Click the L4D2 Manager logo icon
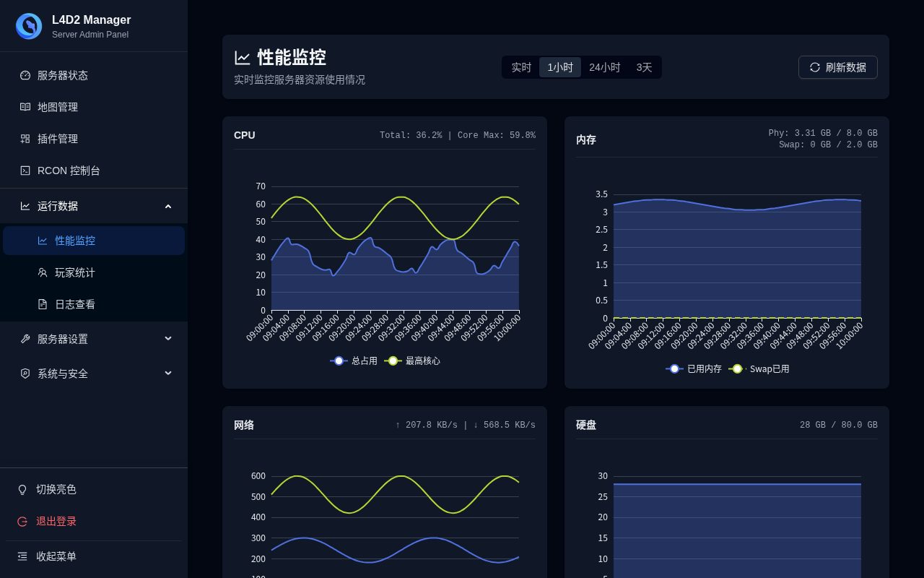The width and height of the screenshot is (924, 578). (29, 26)
